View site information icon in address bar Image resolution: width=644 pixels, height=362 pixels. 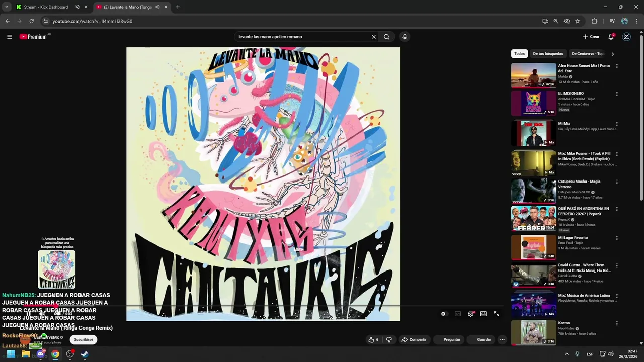point(46,21)
